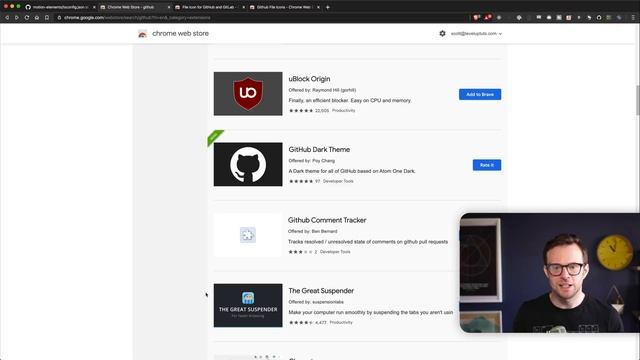Click the home icon in the toolbar

pos(37,18)
